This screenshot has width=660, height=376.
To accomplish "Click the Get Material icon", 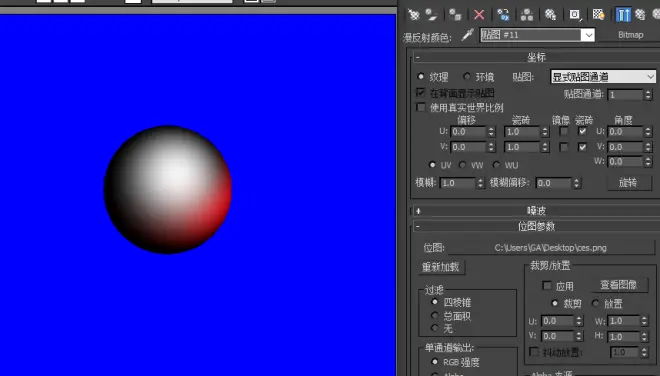I will pos(414,15).
